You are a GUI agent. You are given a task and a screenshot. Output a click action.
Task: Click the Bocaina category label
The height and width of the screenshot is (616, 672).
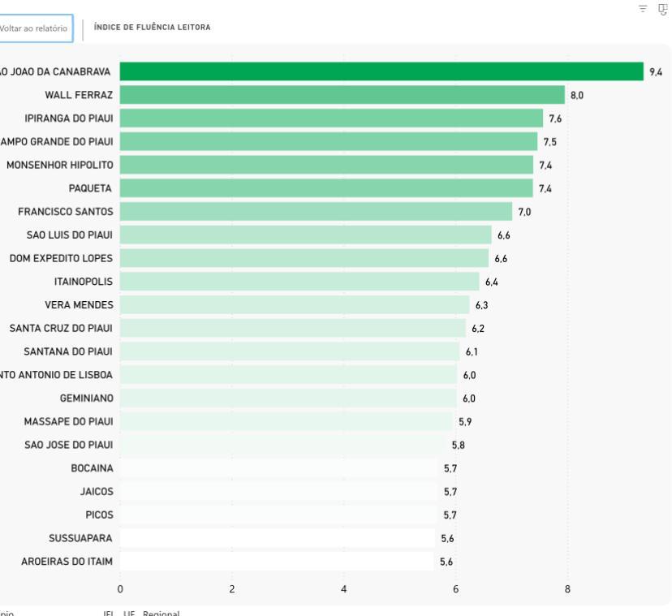pos(92,468)
